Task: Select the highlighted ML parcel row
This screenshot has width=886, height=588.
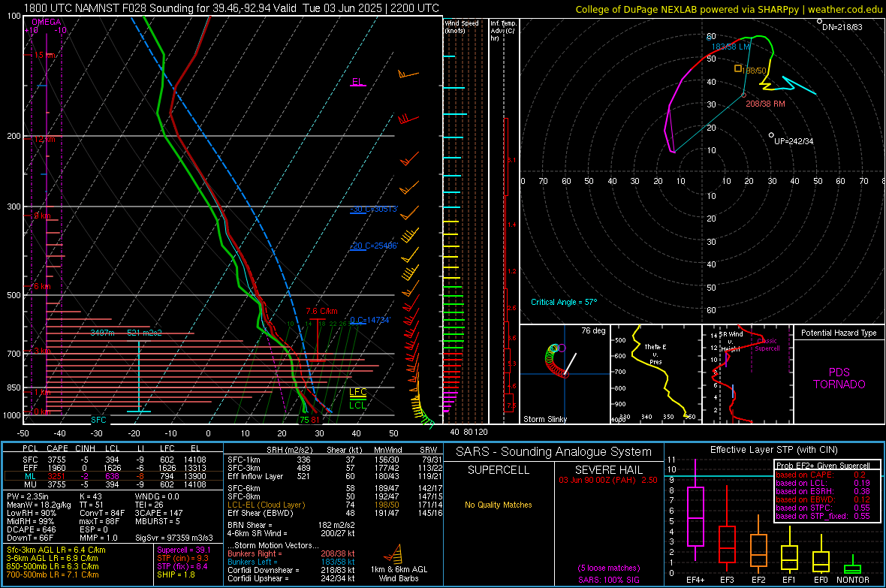Action: (113, 476)
